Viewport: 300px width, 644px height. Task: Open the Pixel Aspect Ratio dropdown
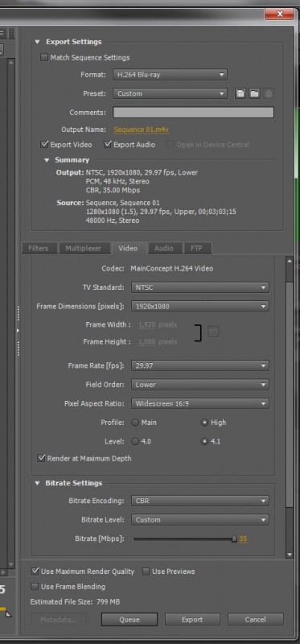tap(199, 404)
